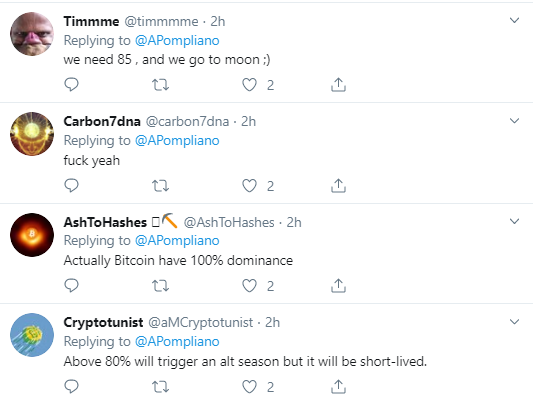
Task: Visit Carbon7dna's profile name link
Action: 102,121
